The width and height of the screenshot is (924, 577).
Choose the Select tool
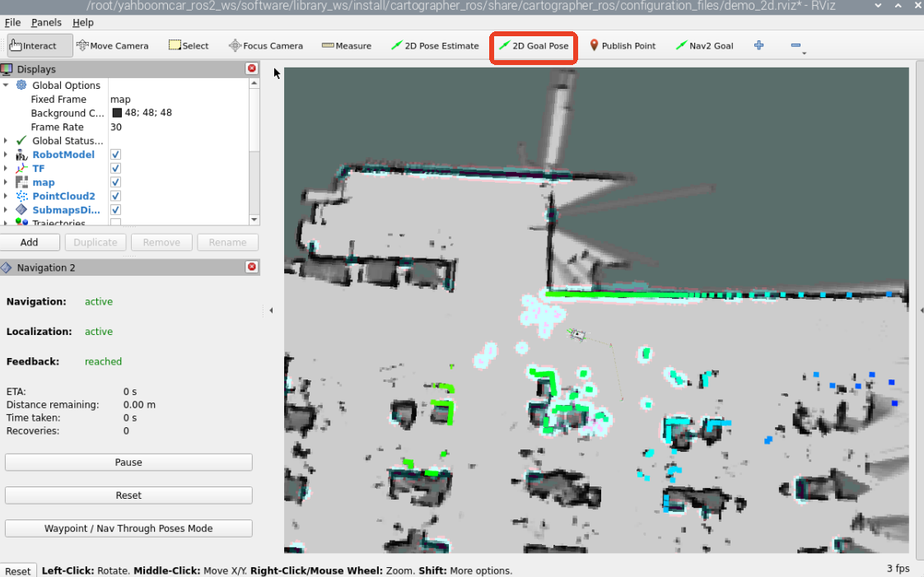click(189, 45)
